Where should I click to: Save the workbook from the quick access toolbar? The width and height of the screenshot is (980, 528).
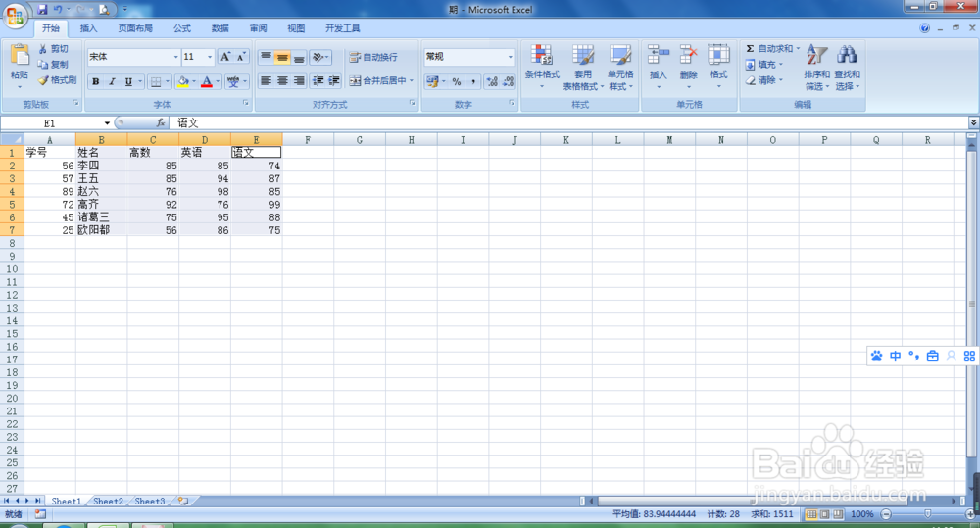42,10
